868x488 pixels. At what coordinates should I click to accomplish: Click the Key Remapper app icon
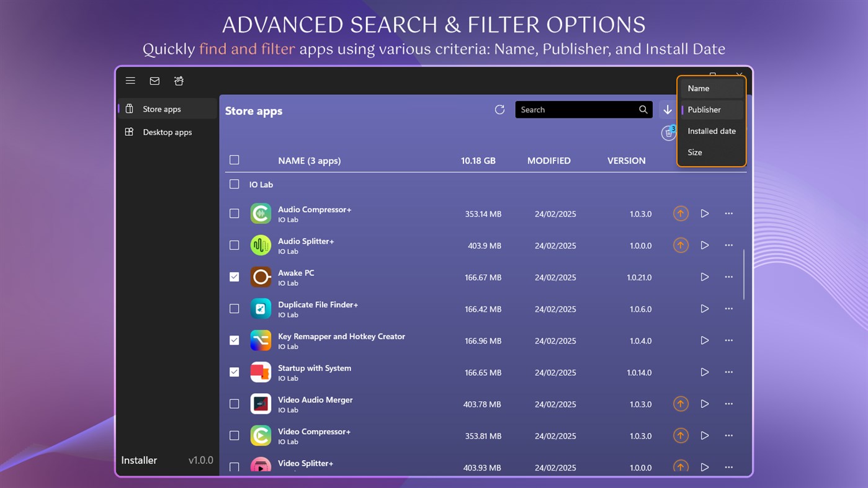pos(261,340)
